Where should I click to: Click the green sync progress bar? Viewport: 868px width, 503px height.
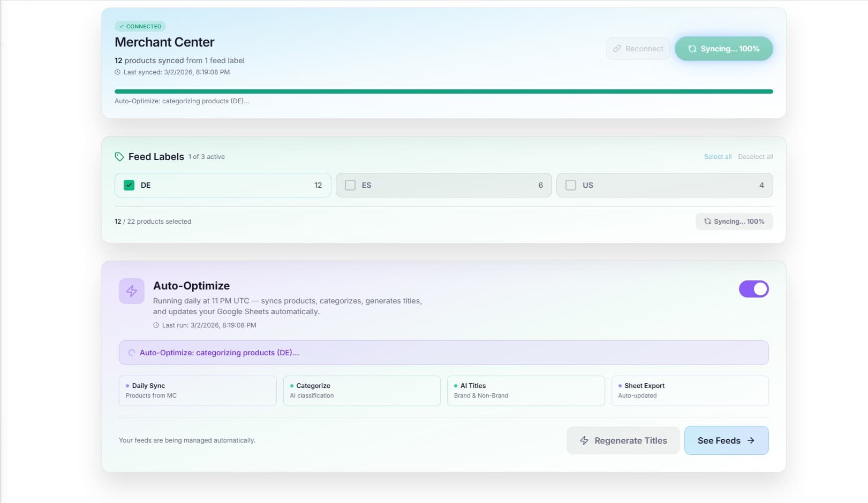tap(443, 91)
